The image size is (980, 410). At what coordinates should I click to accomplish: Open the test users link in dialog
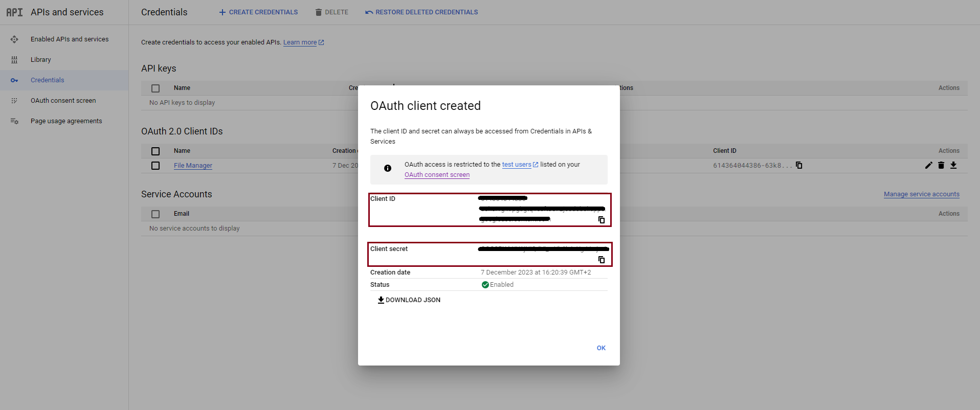(x=517, y=165)
